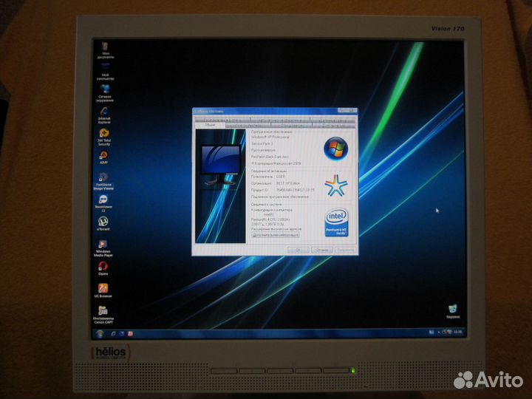Click the BEST XP Edition organization text
Viewport: 532px width, 399px height.
click(288, 183)
